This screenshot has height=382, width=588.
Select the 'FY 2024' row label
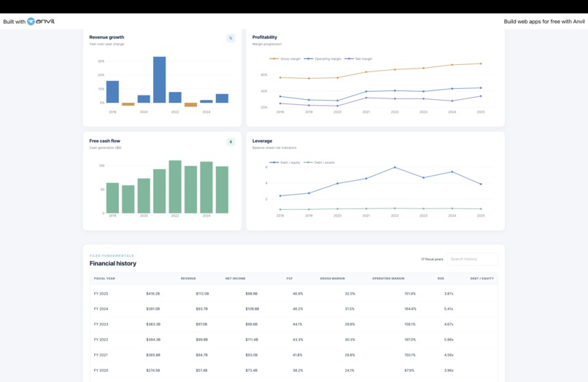click(101, 309)
